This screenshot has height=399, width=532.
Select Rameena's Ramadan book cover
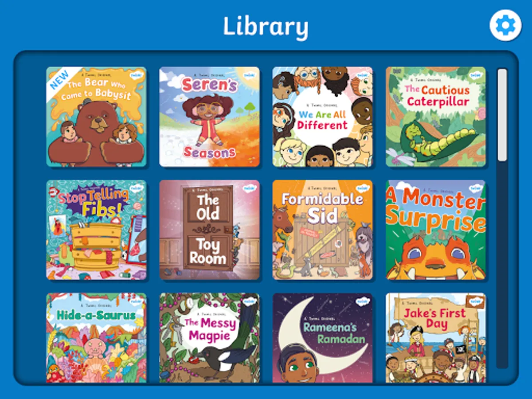(x=322, y=338)
